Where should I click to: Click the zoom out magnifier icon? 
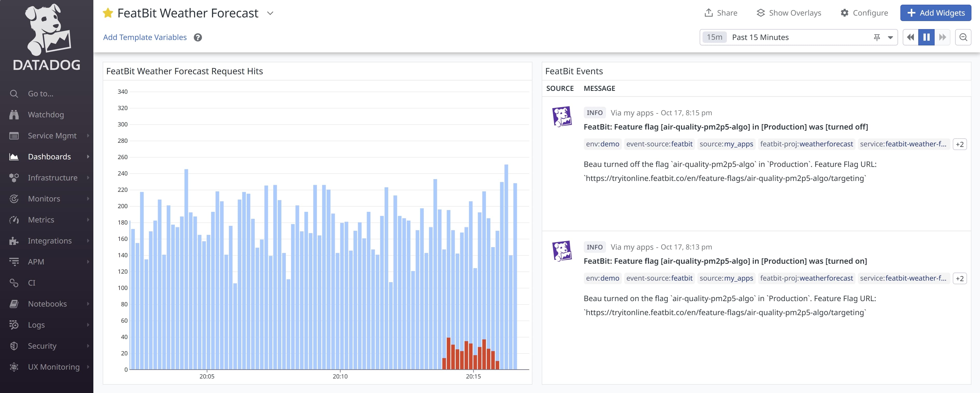pos(963,37)
